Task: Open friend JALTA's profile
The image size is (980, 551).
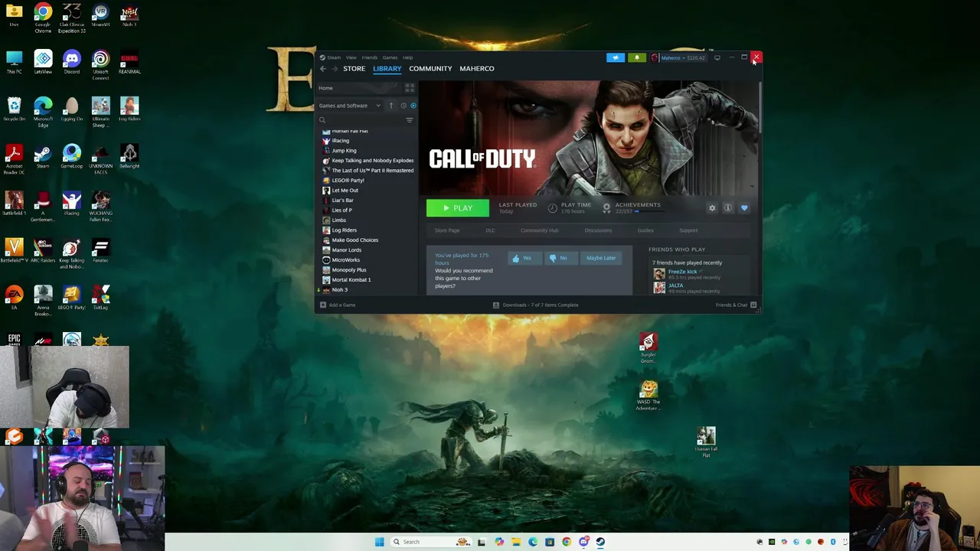Action: click(x=675, y=285)
